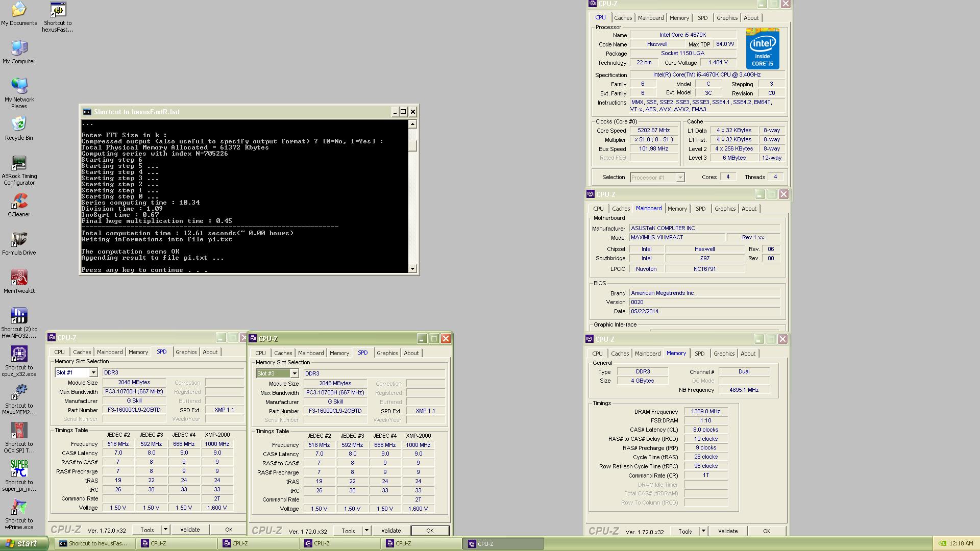
Task: Open My Documents desktop icon
Action: 19,14
